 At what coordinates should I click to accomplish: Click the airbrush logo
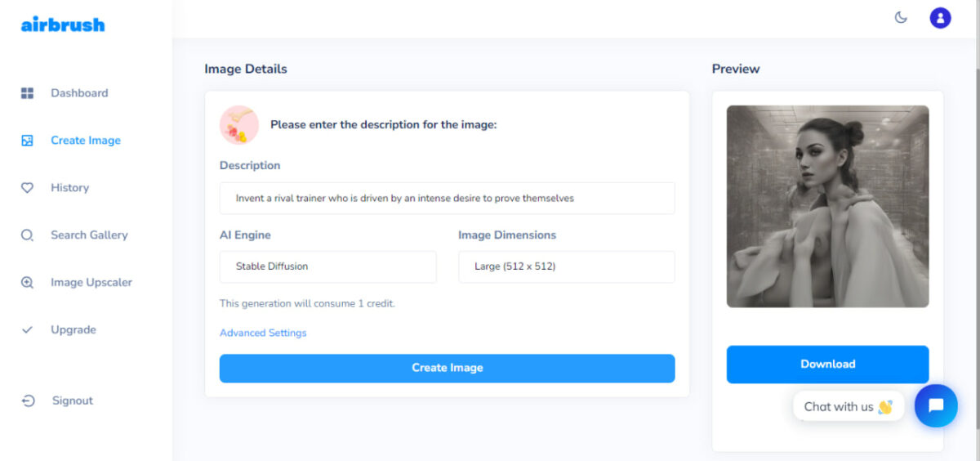(x=63, y=25)
